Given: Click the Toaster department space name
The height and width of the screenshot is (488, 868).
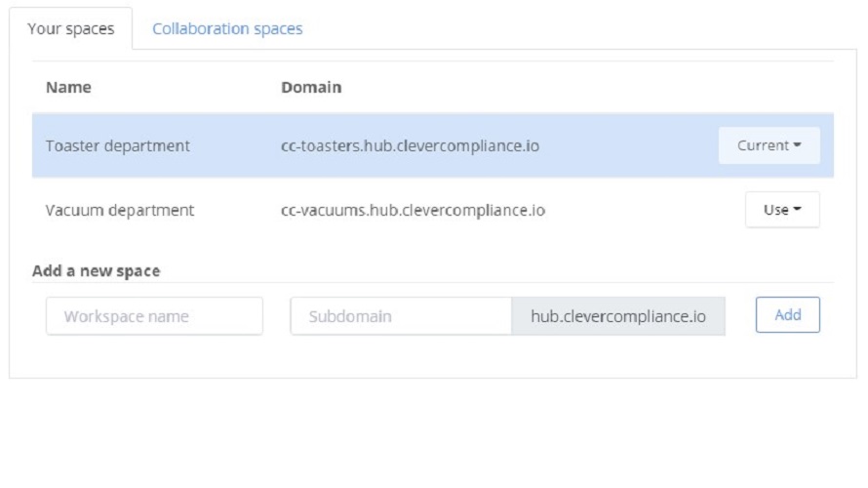Looking at the screenshot, I should pos(118,146).
